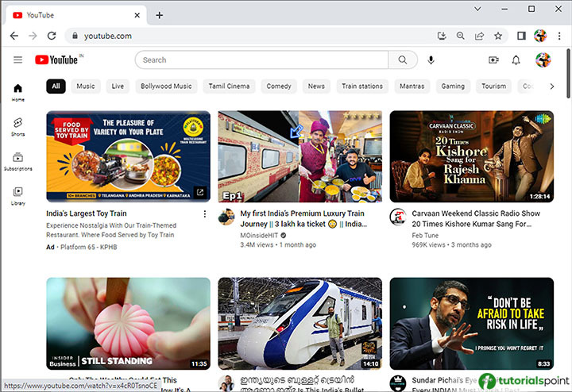Image resolution: width=572 pixels, height=392 pixels.
Task: Click the page vertical scrollbar
Action: coord(568,73)
